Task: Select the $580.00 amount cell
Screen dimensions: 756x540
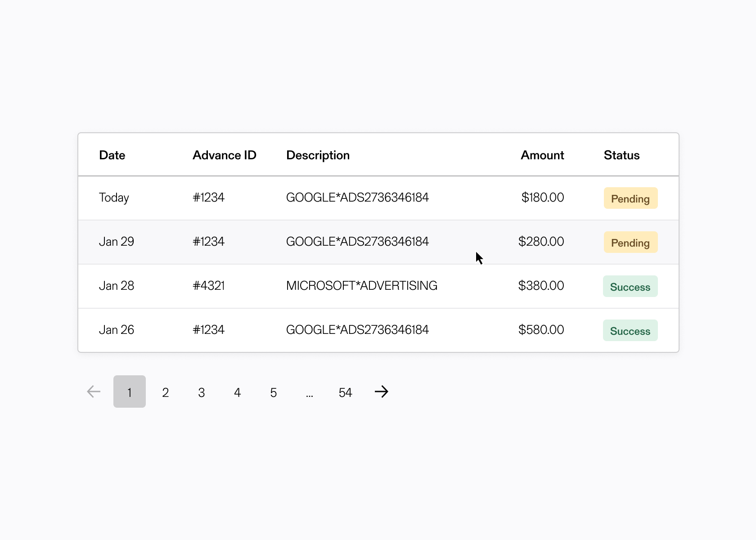Action: coord(541,330)
